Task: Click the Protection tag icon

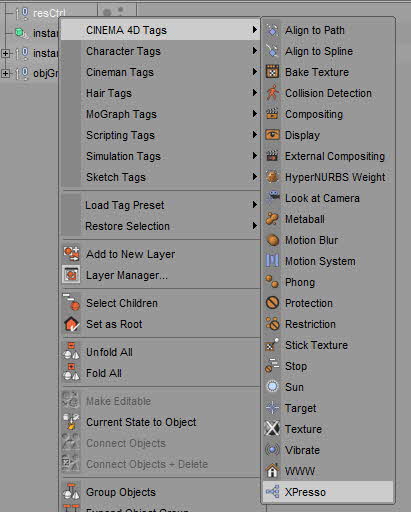Action: coord(272,303)
